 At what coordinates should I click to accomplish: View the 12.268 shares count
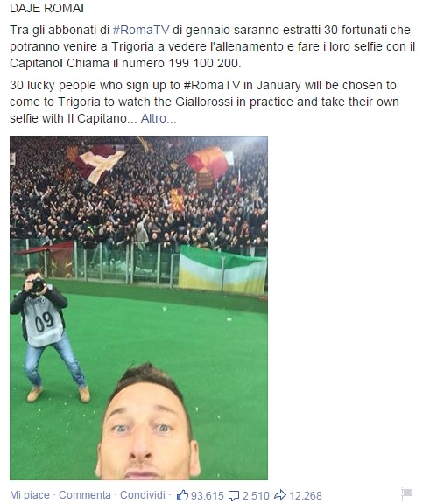(306, 495)
